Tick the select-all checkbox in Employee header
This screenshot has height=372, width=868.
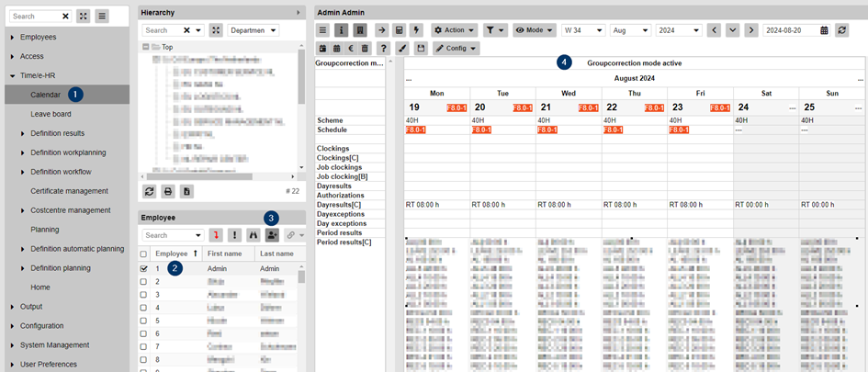142,254
